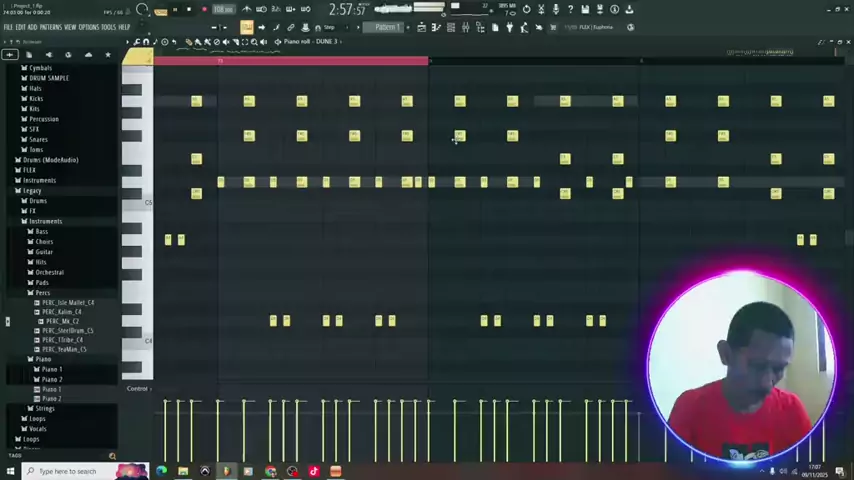Click the undo history icon

[526, 10]
